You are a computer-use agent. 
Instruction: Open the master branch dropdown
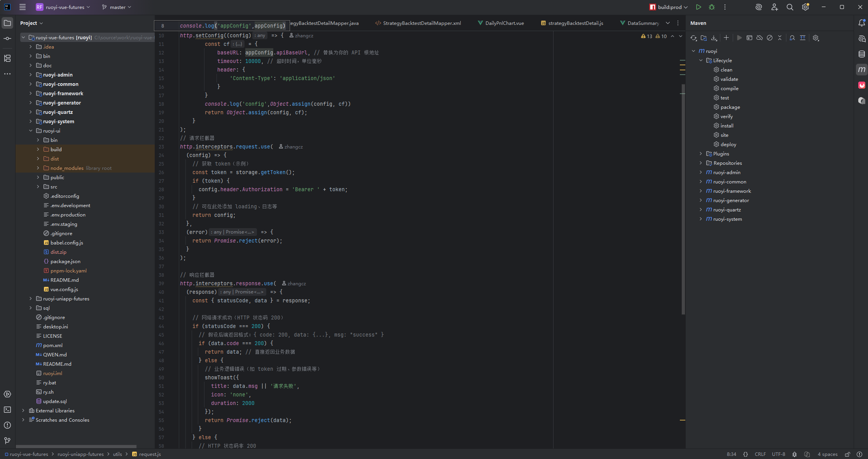point(117,7)
